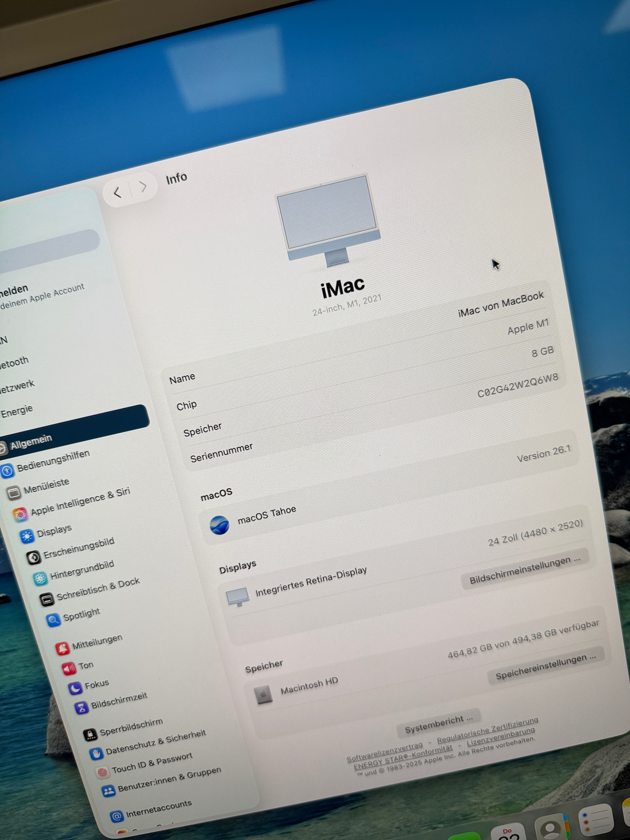Click the large iMac image

[x=329, y=220]
